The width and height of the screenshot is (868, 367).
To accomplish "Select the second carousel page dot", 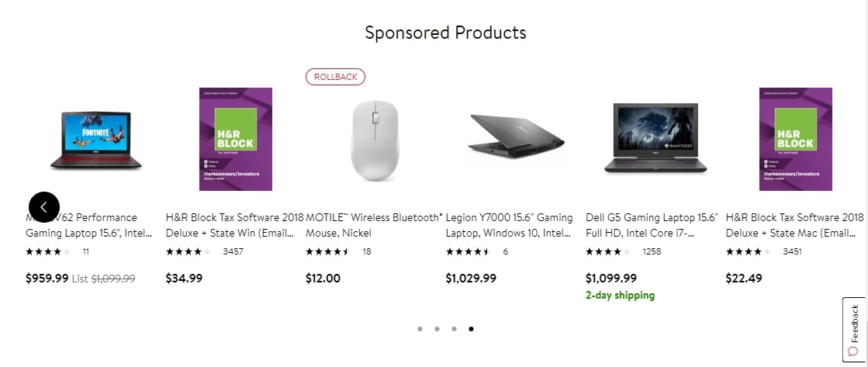I will click(437, 329).
